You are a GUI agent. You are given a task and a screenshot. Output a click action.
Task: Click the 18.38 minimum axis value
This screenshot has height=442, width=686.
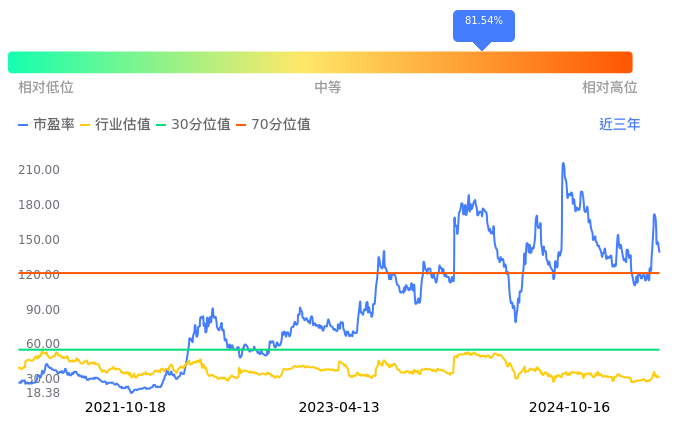(x=43, y=393)
